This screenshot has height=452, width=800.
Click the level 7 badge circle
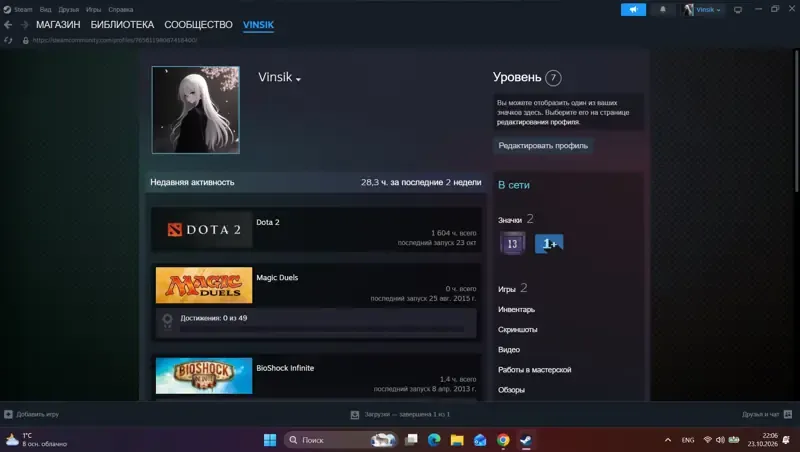point(553,78)
